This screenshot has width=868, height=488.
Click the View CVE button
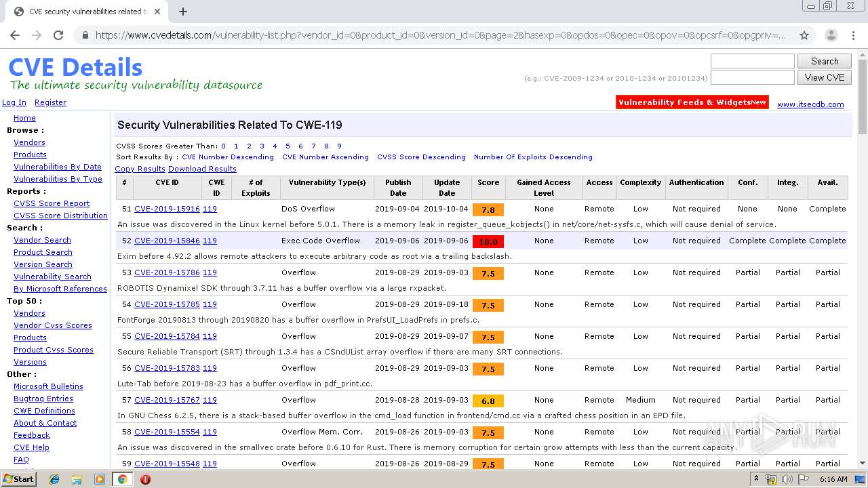coord(825,77)
